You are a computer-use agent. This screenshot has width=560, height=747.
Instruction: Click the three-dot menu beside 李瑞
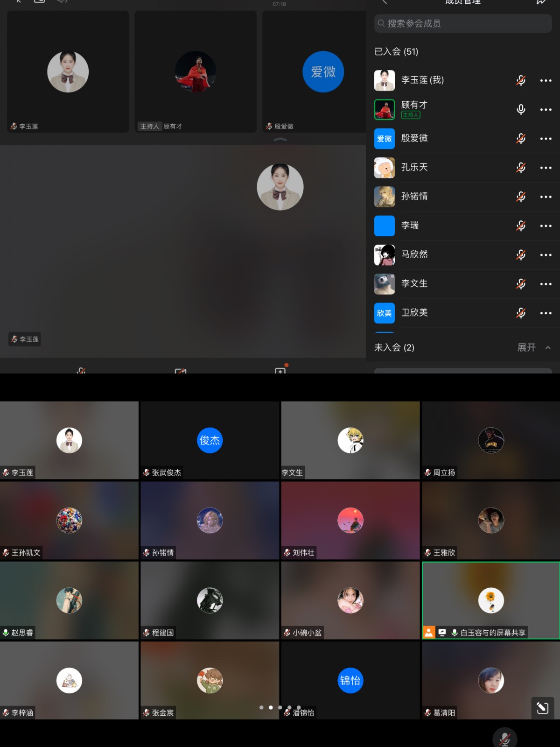coord(546,226)
